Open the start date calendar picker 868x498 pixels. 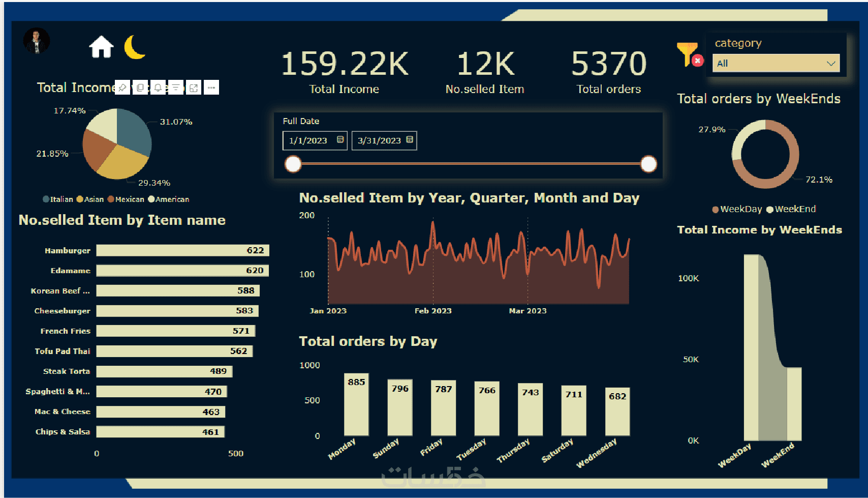click(x=340, y=140)
